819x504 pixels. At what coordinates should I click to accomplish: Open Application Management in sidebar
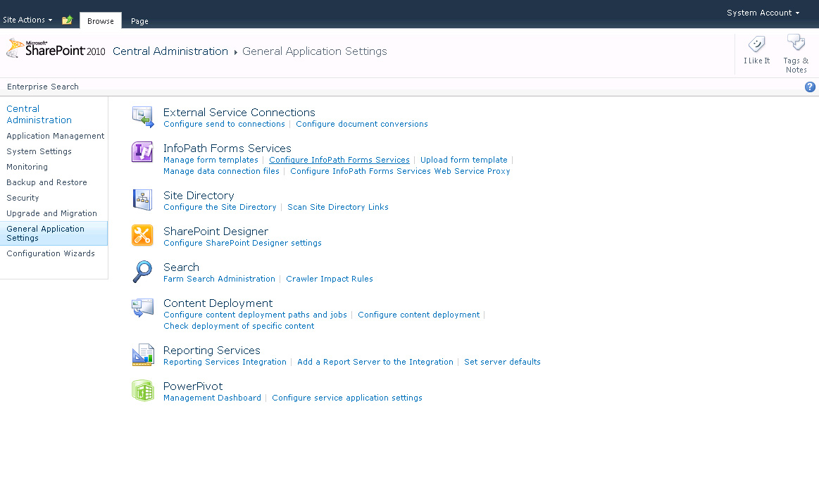[56, 136]
